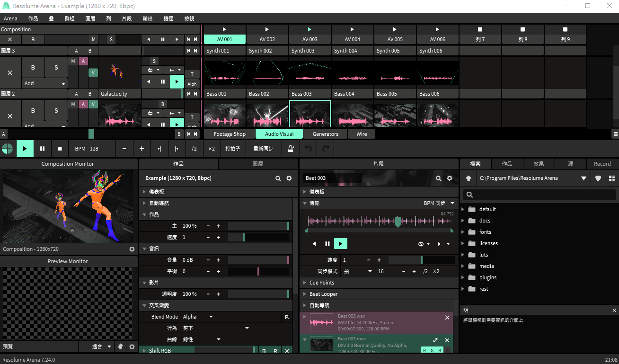
Task: Go up one folder with the arrow icon
Action: click(x=469, y=178)
